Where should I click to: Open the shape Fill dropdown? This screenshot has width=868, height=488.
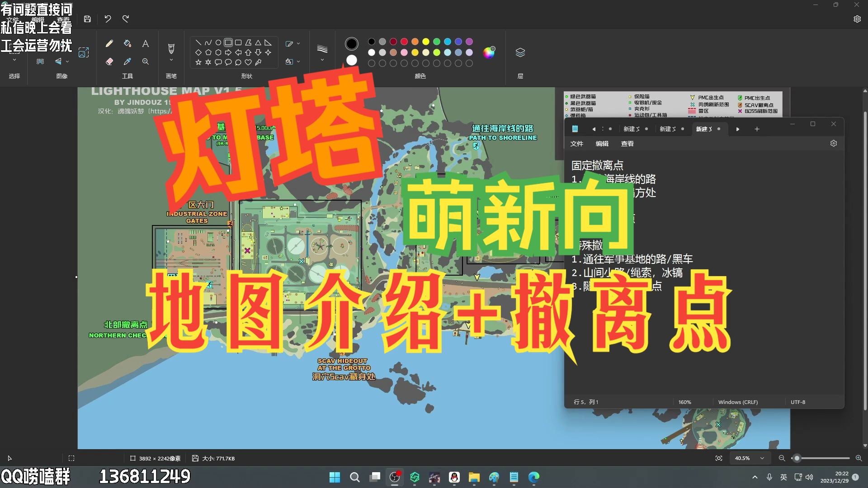293,61
